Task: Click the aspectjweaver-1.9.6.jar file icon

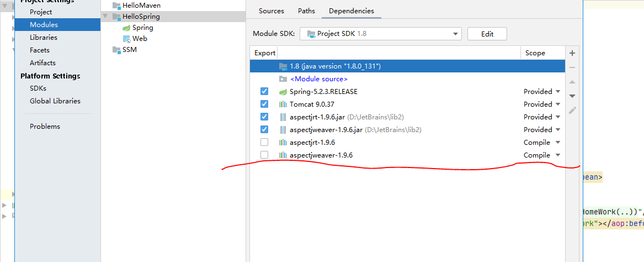Action: pyautogui.click(x=283, y=130)
